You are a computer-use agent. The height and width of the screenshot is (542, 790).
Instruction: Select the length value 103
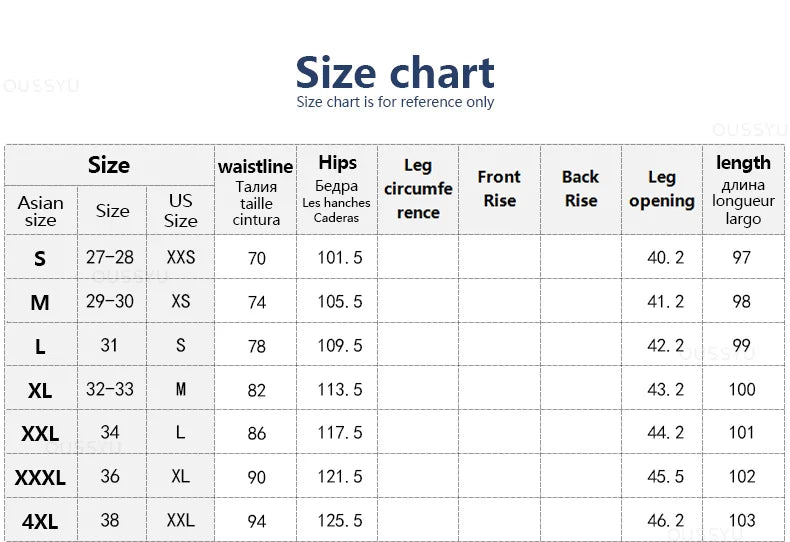(742, 521)
